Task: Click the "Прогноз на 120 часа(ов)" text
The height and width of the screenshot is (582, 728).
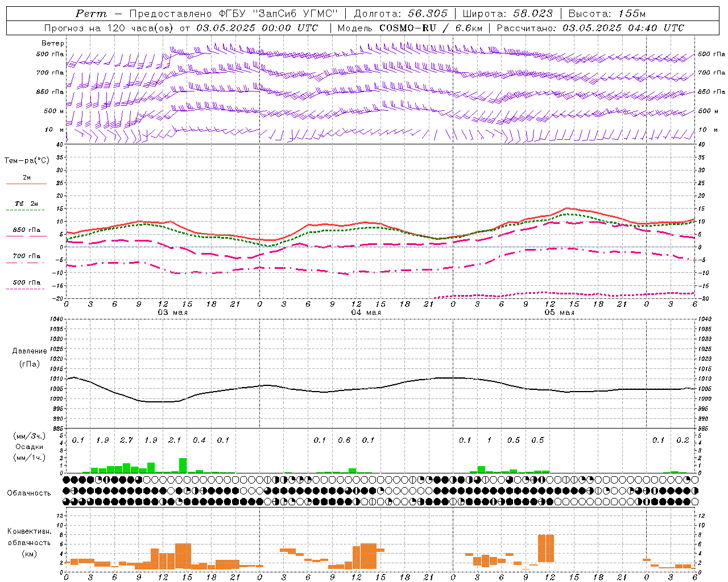Action: (109, 28)
